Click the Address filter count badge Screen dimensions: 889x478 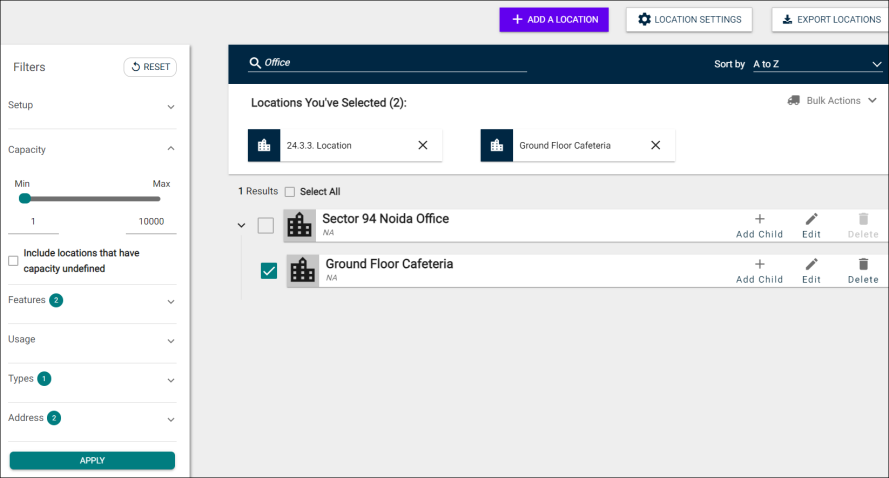pyautogui.click(x=54, y=418)
